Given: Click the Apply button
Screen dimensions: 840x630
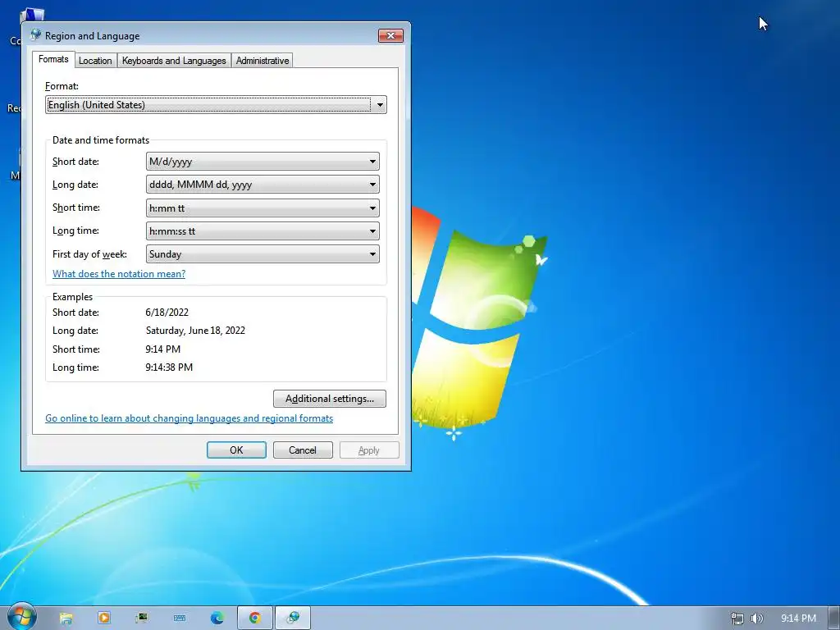Looking at the screenshot, I should click(x=369, y=450).
